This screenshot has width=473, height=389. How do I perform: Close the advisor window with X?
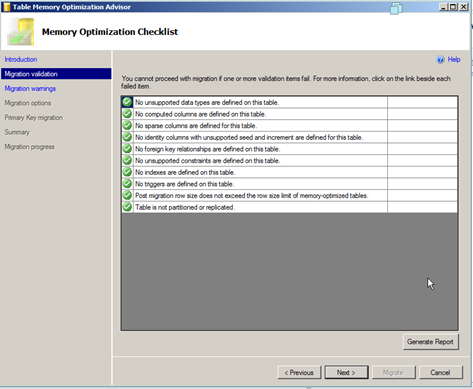tap(464, 7)
